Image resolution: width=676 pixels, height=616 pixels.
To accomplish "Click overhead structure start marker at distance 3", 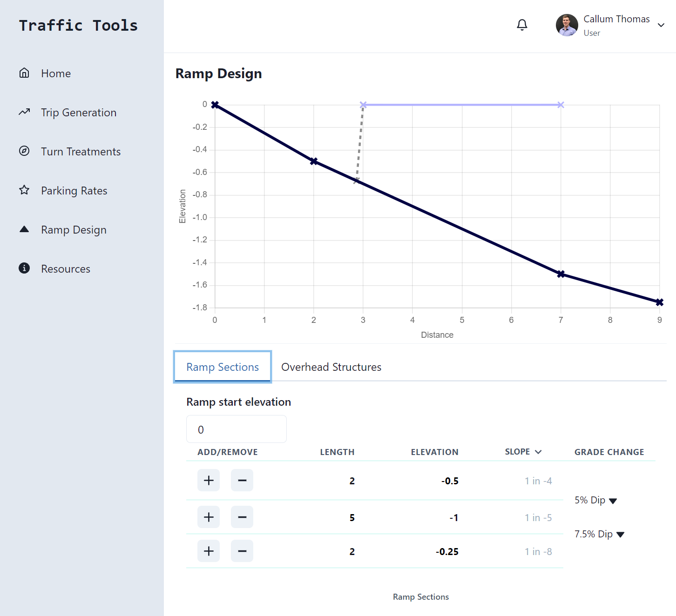I will pos(363,105).
